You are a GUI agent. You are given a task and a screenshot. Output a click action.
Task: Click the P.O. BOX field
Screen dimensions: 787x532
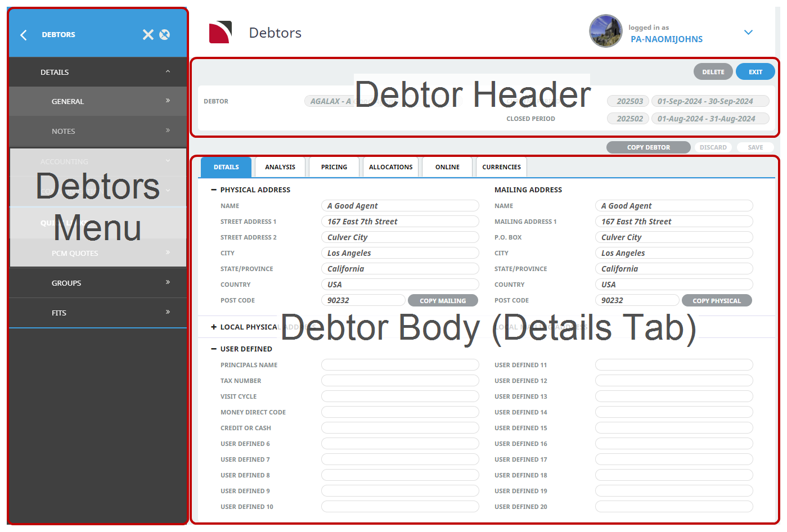tap(674, 237)
